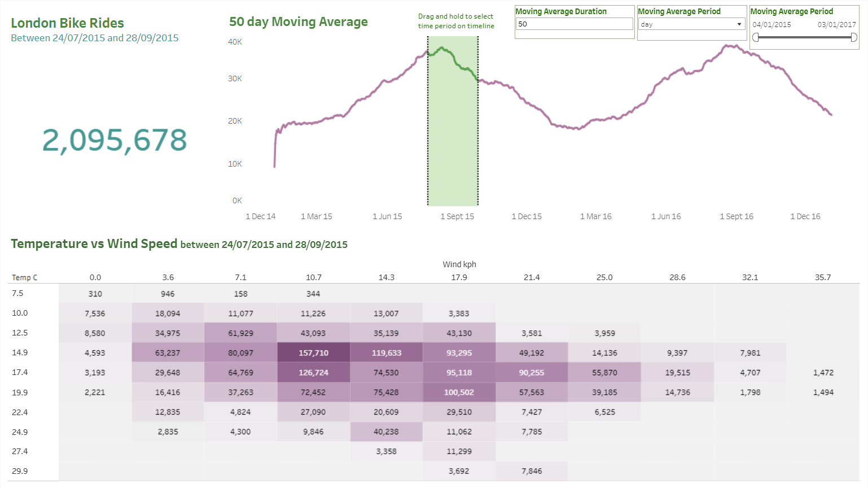Select heatmap cell 126,724

[313, 372]
